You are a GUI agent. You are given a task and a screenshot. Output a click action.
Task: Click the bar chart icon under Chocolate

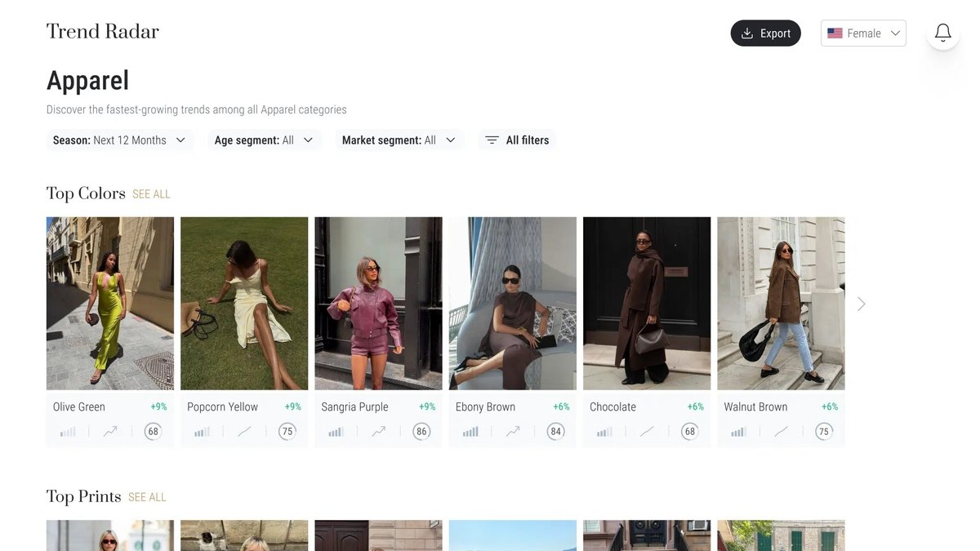click(604, 432)
